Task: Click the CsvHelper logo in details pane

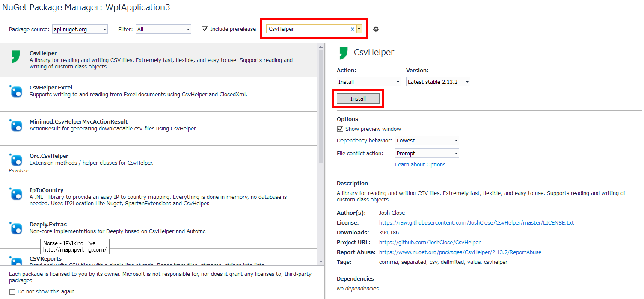Action: (343, 53)
